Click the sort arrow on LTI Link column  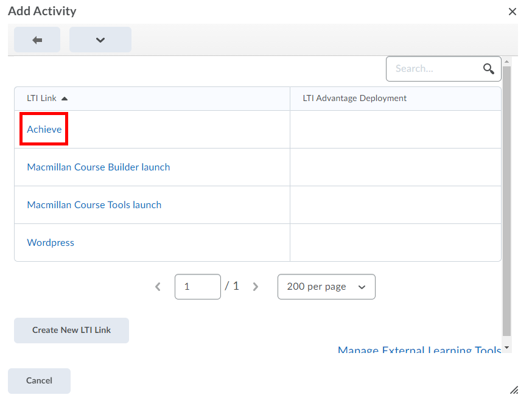point(65,97)
